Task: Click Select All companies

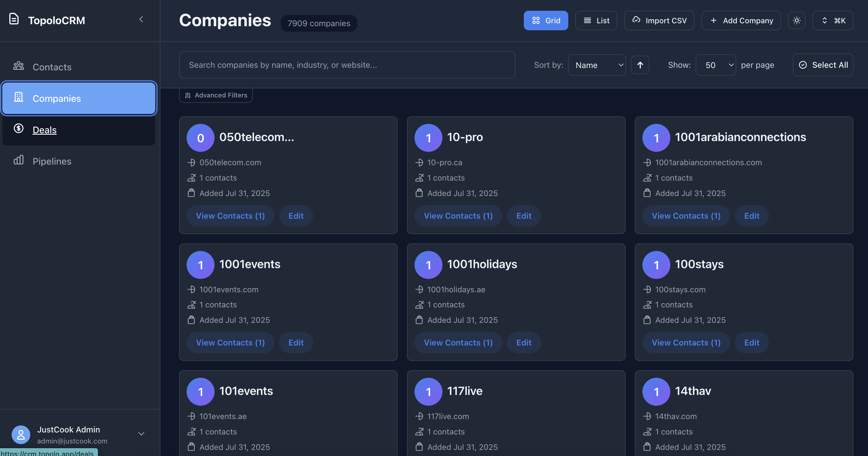Action: [823, 65]
